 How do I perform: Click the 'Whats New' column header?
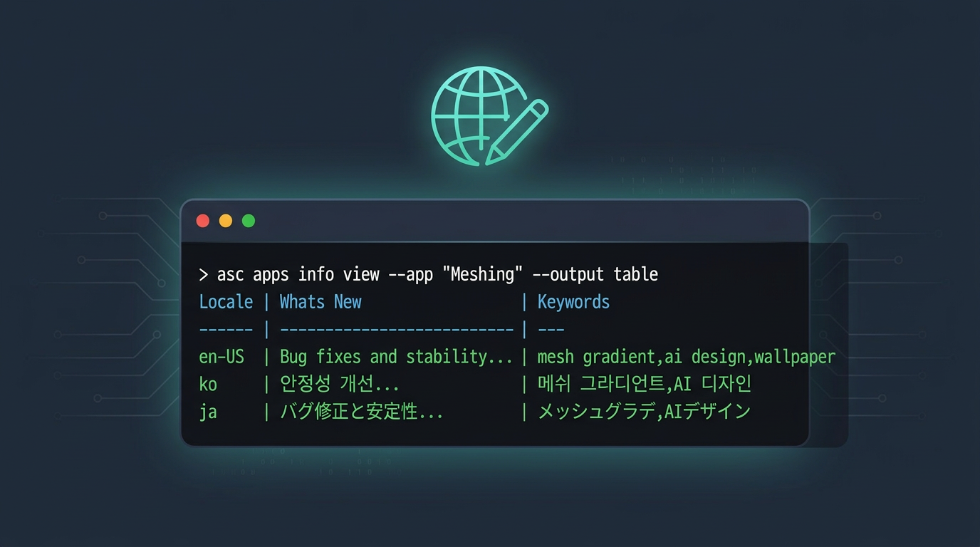click(x=320, y=302)
